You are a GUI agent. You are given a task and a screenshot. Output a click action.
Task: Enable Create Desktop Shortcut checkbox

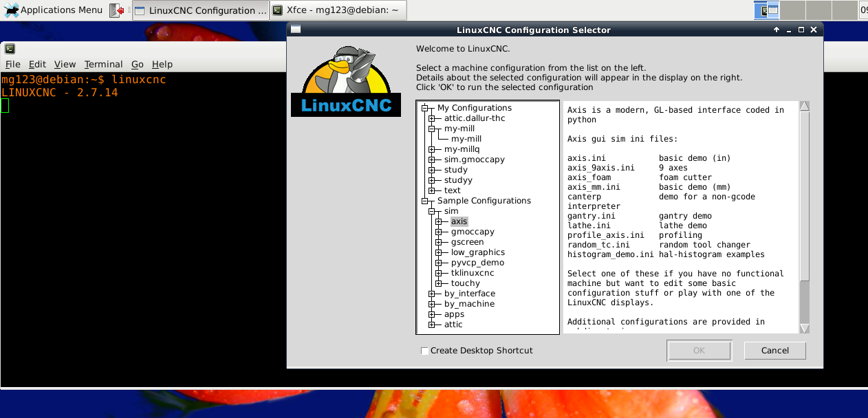tap(424, 351)
